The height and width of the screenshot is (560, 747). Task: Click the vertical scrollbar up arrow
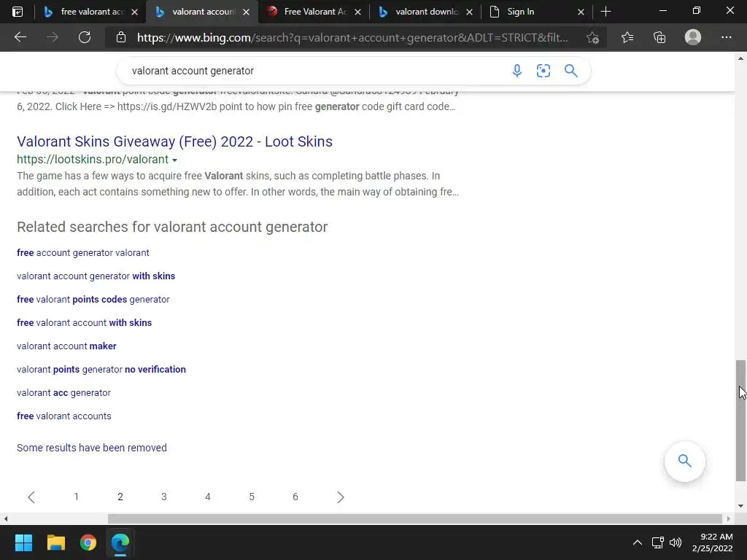click(x=740, y=58)
